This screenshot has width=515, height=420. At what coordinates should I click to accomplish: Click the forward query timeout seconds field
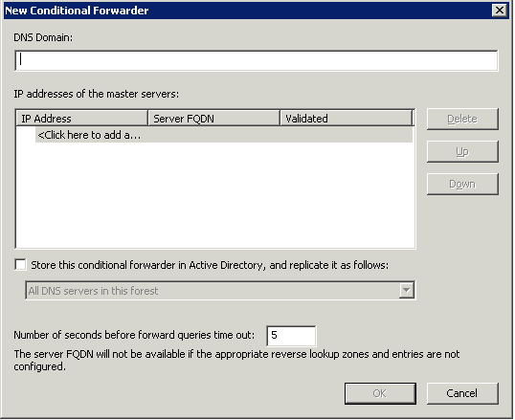[x=291, y=336]
